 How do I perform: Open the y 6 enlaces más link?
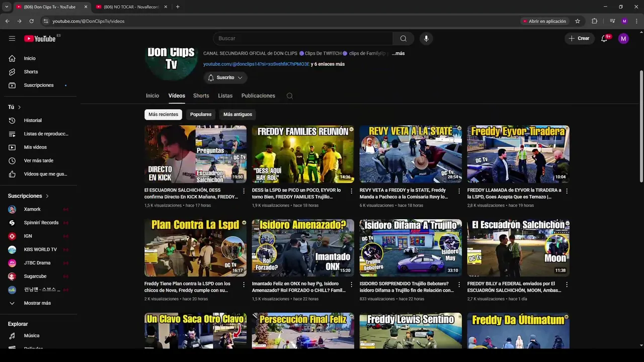pos(328,64)
